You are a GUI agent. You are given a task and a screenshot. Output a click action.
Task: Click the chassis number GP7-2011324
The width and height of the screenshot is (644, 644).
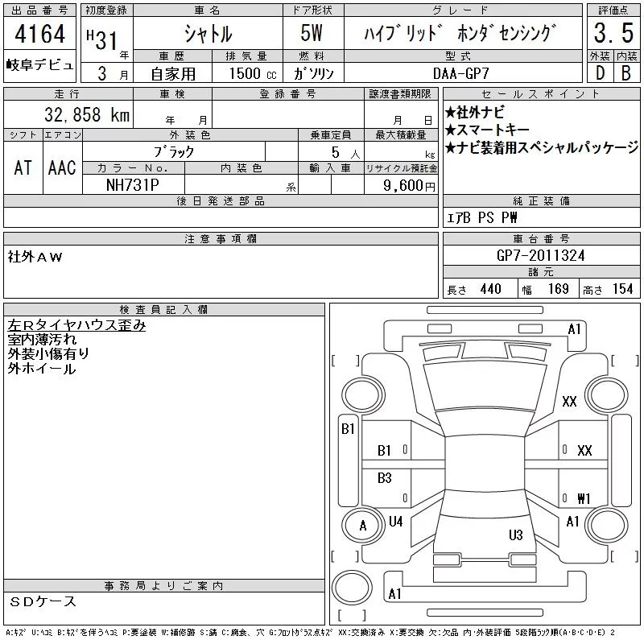541,255
